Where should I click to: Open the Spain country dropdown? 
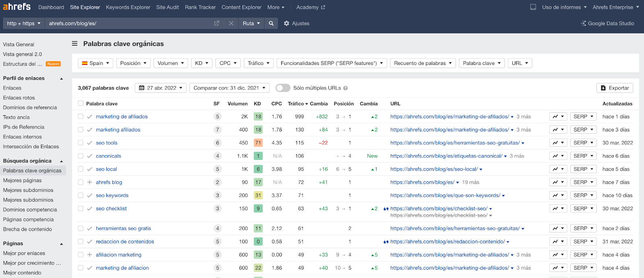tap(95, 63)
